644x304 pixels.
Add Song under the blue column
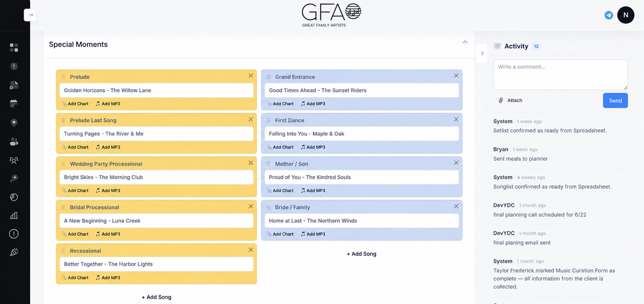tap(362, 254)
